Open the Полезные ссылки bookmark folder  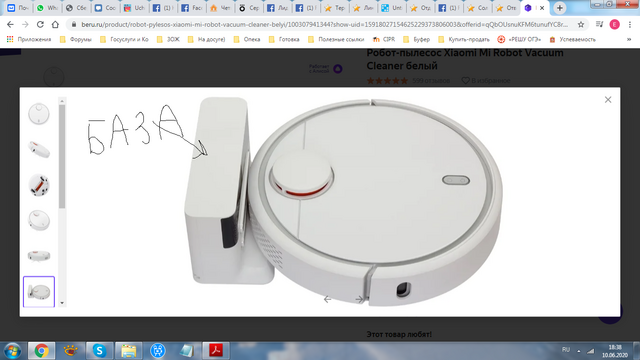(336, 40)
